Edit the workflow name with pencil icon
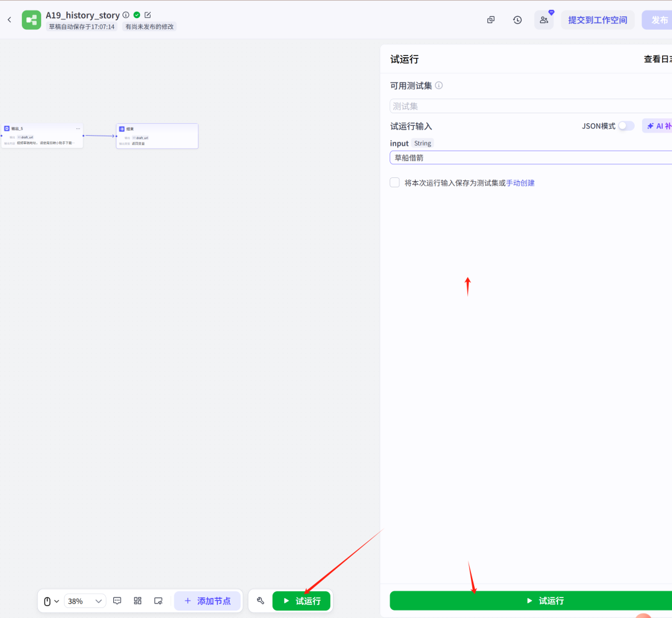The width and height of the screenshot is (672, 618). pos(147,15)
